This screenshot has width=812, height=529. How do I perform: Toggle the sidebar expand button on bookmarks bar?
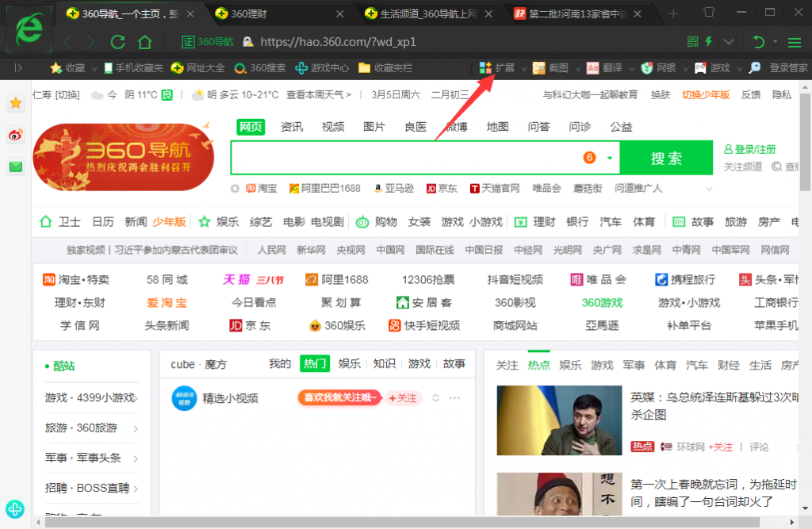(x=18, y=68)
